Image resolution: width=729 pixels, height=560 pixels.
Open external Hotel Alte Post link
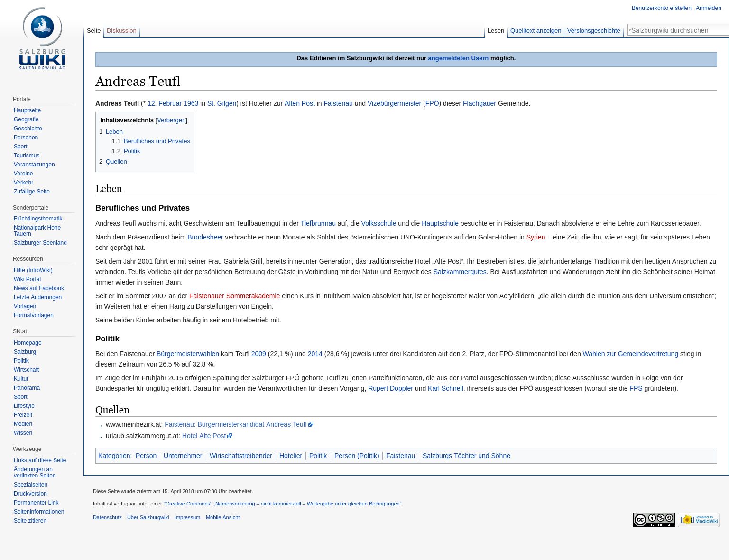207,436
